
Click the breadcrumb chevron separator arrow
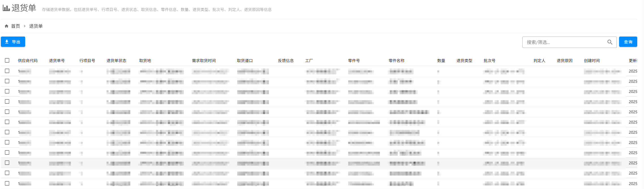pyautogui.click(x=25, y=26)
